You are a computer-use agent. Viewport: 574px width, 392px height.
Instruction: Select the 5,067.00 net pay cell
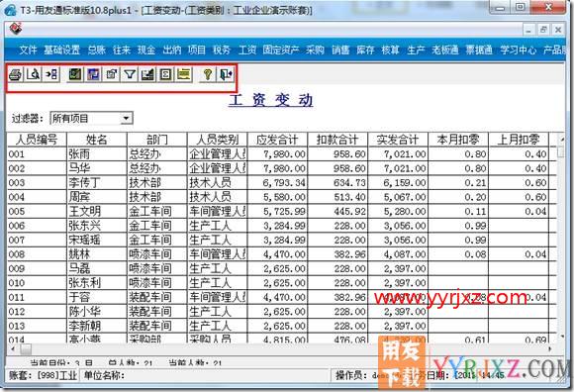(398, 197)
